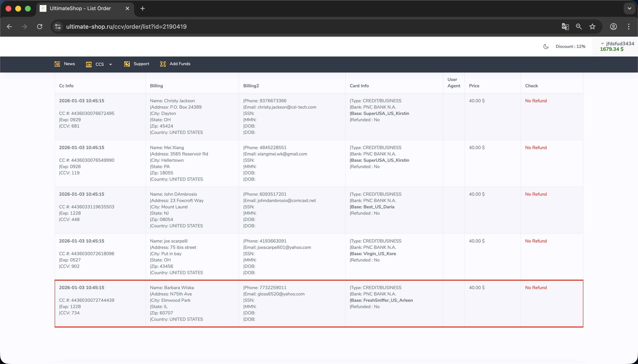Screen dimensions: 638x364
Task: Click the Google Translate icon
Action: point(565,27)
